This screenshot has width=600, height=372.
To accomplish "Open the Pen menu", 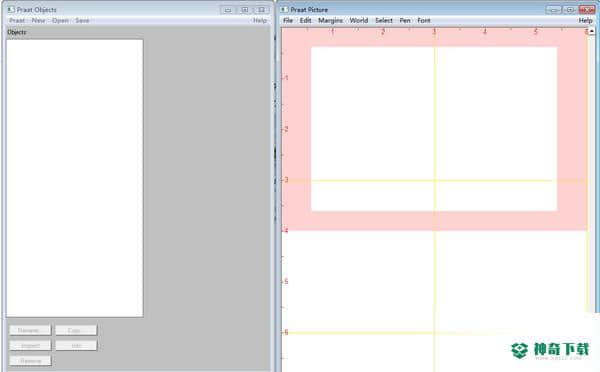I will tap(405, 21).
